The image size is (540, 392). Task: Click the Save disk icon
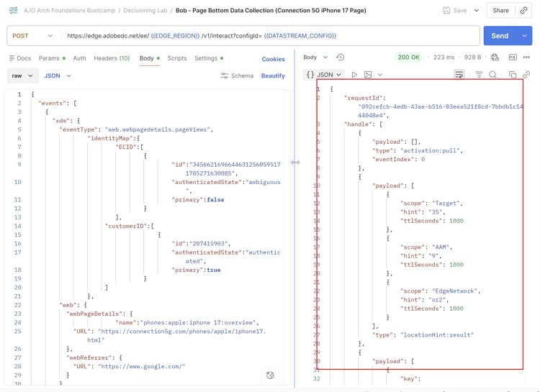(x=446, y=10)
